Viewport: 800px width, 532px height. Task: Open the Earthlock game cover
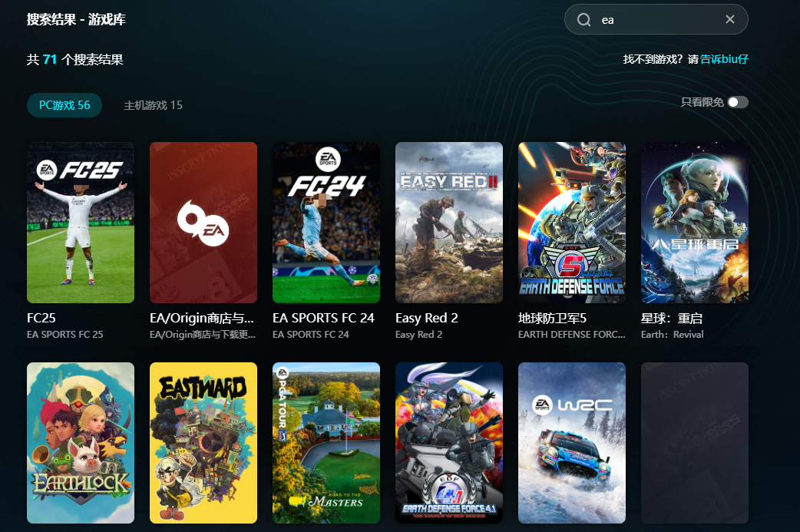pyautogui.click(x=81, y=443)
